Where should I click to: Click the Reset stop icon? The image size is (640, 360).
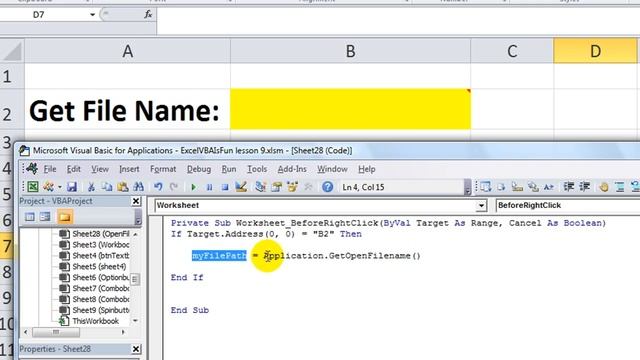(x=225, y=187)
